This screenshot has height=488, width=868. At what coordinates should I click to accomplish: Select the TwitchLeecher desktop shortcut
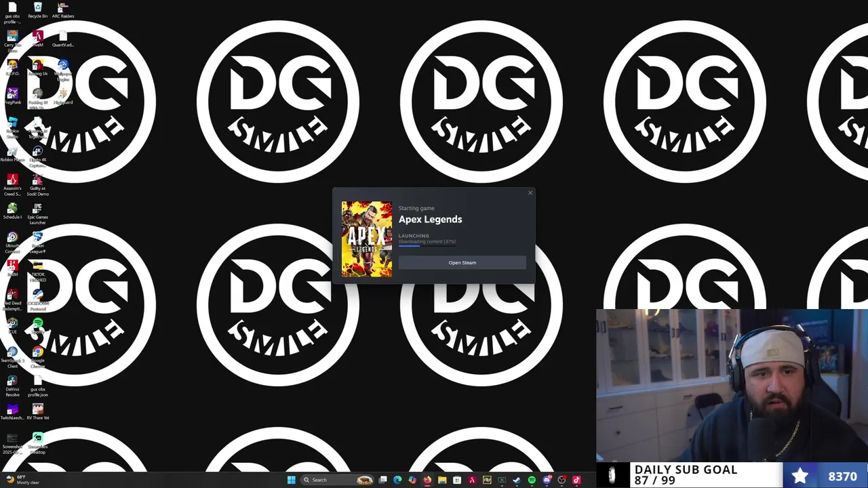point(12,411)
